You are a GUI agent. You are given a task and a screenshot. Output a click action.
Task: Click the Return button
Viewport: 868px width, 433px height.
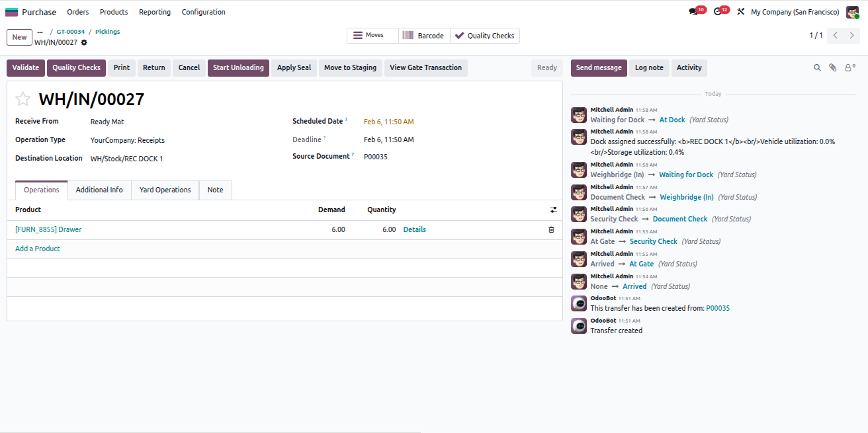pos(154,67)
